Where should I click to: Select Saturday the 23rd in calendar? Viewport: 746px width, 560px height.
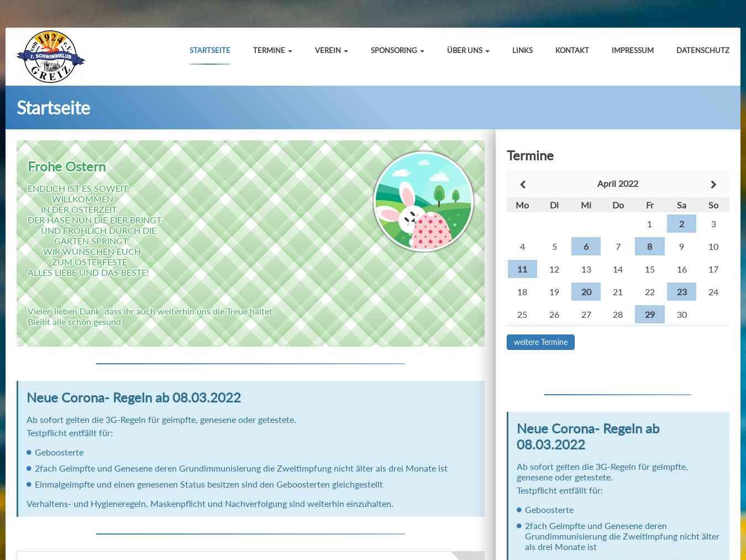[681, 291]
